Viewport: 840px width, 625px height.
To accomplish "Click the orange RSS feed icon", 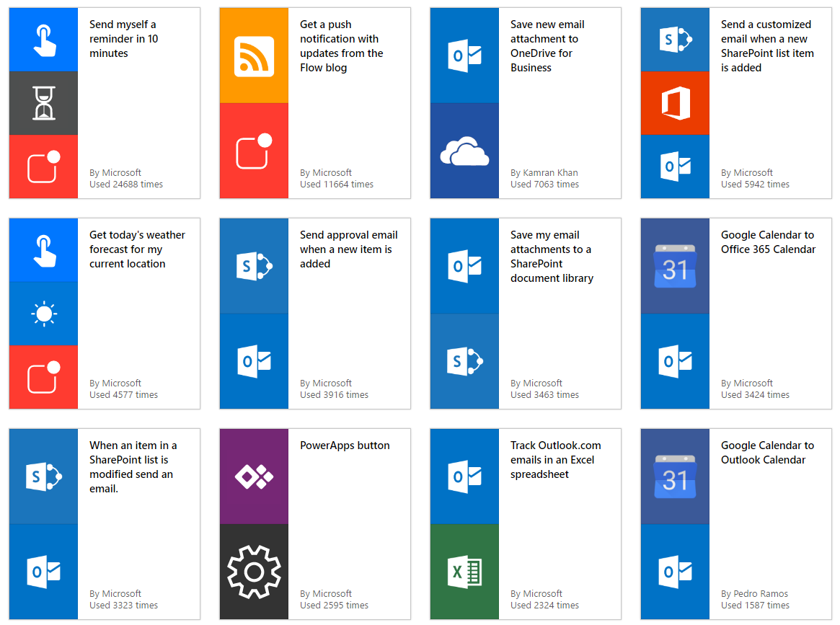I will pyautogui.click(x=254, y=56).
